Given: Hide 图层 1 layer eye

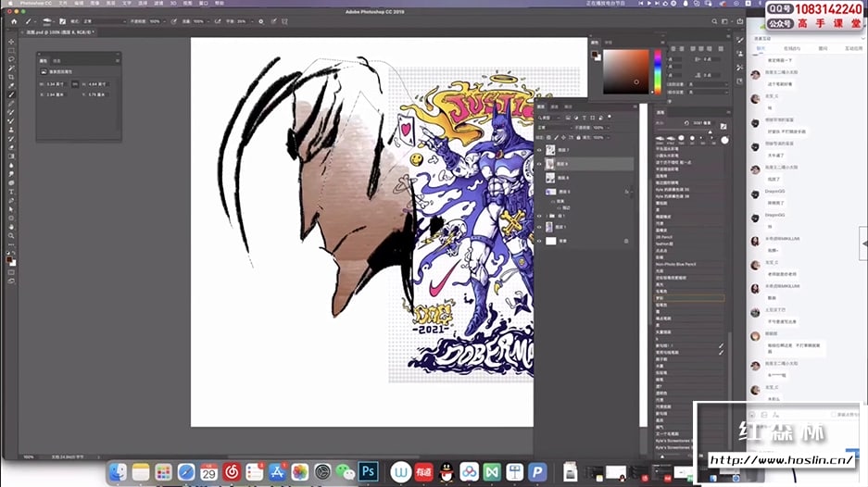Looking at the screenshot, I should [x=540, y=227].
